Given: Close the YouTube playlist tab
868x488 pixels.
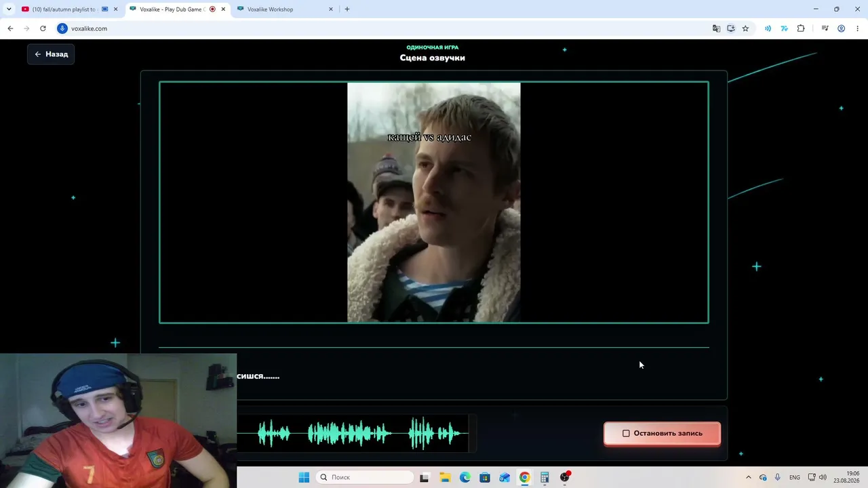Looking at the screenshot, I should coord(115,9).
